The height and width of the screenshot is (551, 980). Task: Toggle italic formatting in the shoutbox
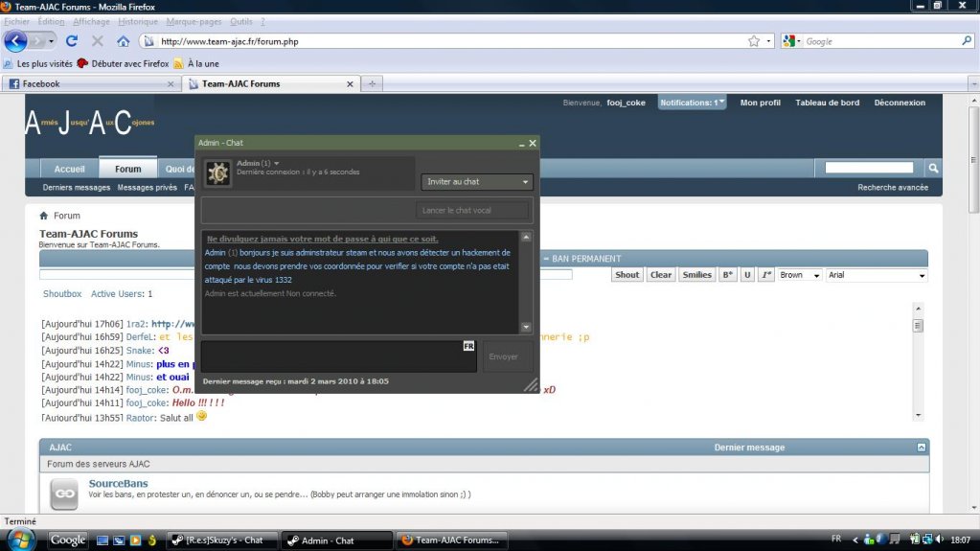pyautogui.click(x=765, y=275)
